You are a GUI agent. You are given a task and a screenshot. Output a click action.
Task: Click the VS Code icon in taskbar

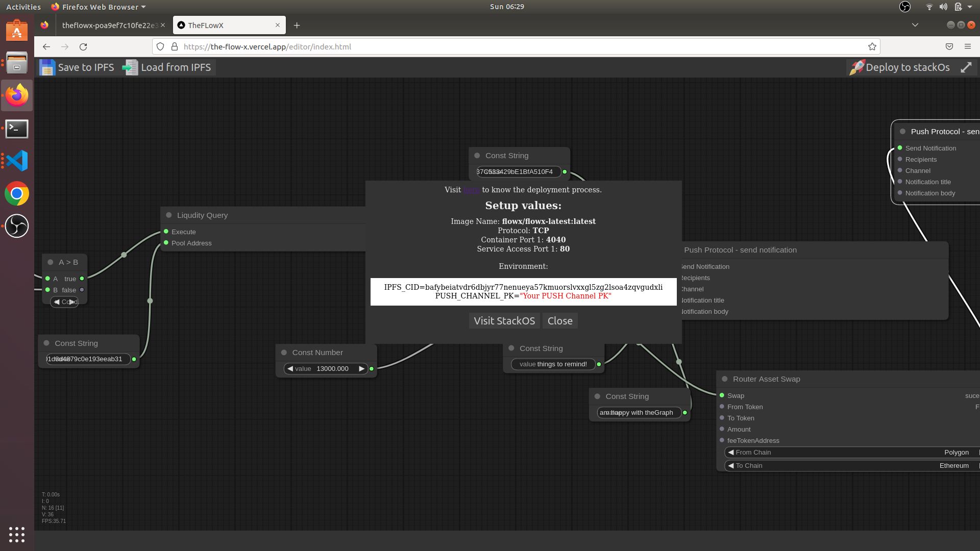pyautogui.click(x=17, y=161)
